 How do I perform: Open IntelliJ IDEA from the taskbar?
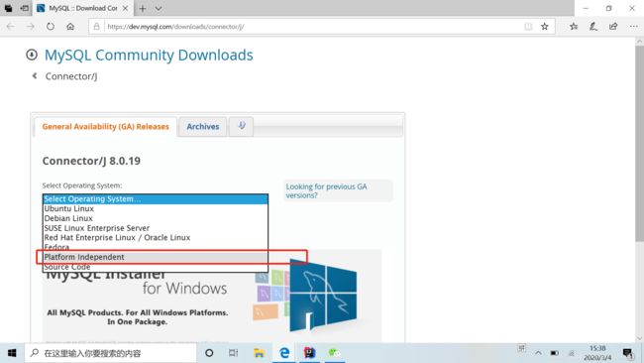(x=309, y=353)
